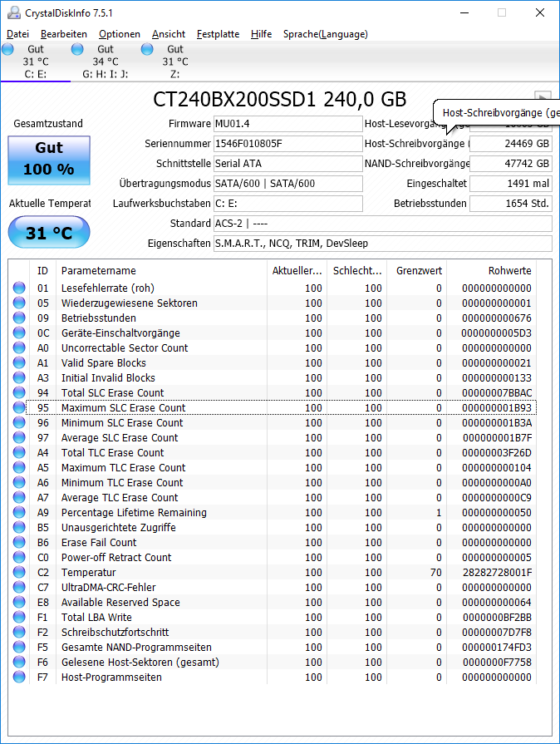Click the status orb for Gesamte NAND-Programmseiten
Screen dimensions: 560x744
coord(19,647)
